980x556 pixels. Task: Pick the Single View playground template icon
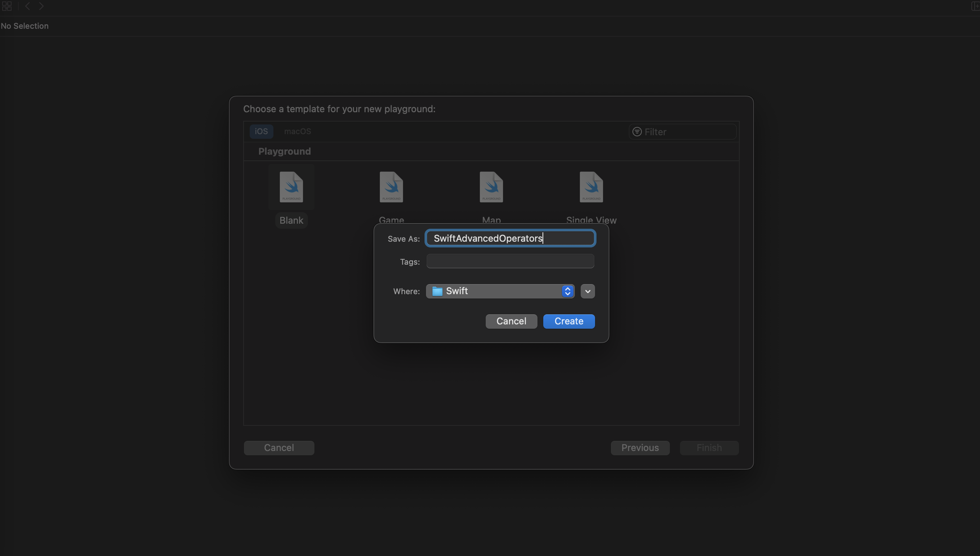point(591,187)
